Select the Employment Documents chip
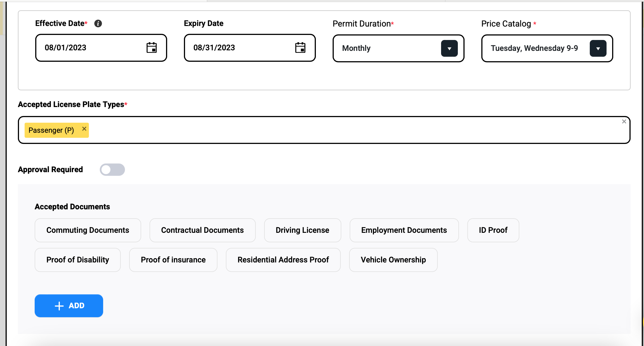This screenshot has height=346, width=644. pyautogui.click(x=404, y=230)
